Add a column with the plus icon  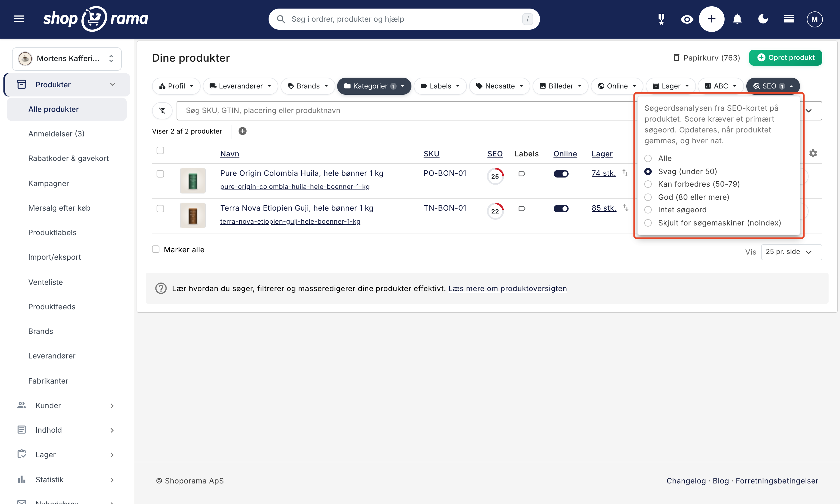(242, 131)
